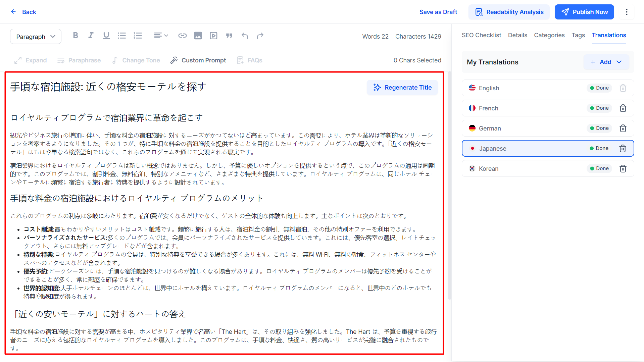Open the Paragraph style dropdown
Image resolution: width=644 pixels, height=362 pixels.
[x=36, y=37]
